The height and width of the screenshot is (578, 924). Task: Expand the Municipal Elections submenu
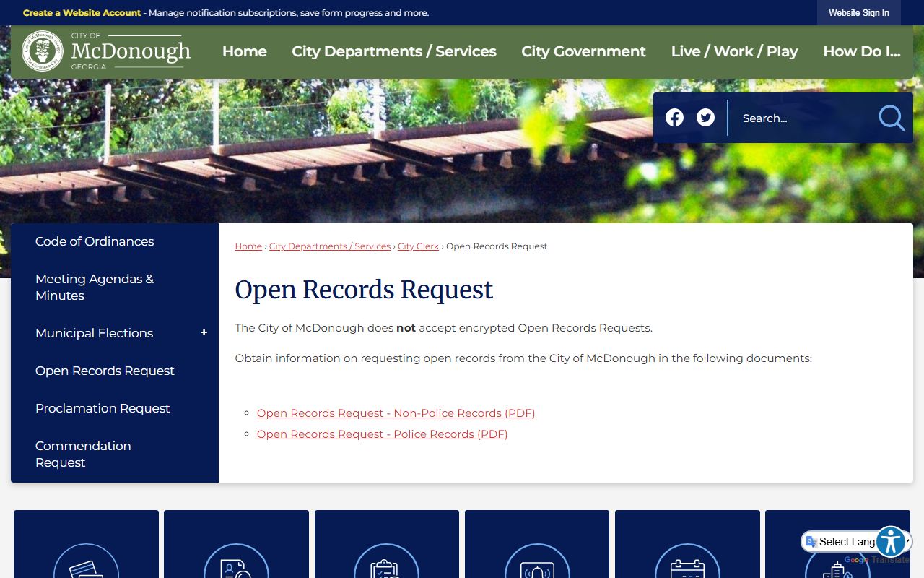(x=204, y=332)
